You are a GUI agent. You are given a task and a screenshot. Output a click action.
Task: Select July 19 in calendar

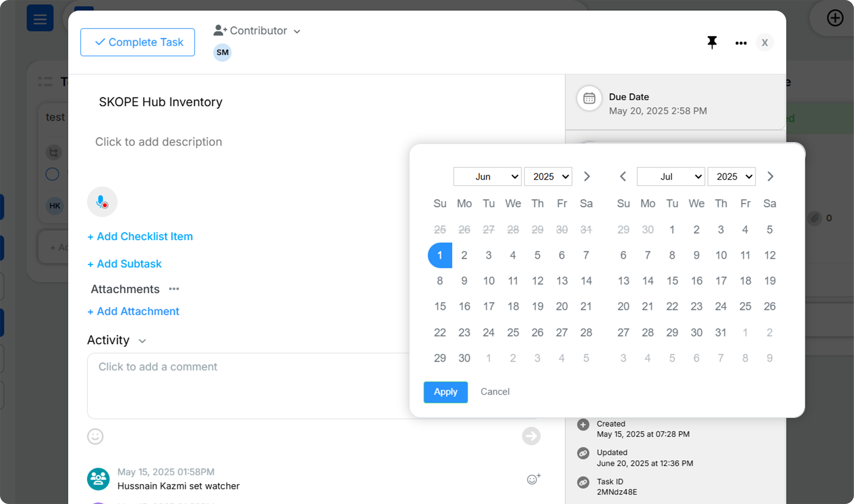pos(769,281)
